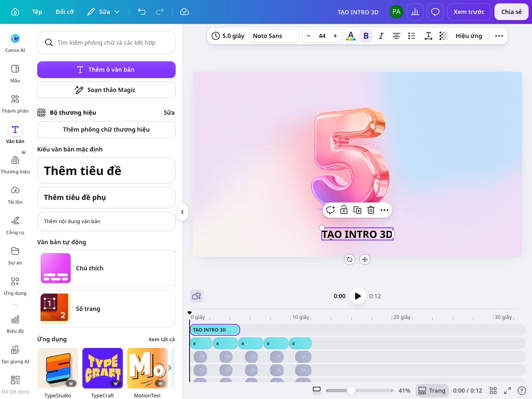
Task: Increase font size with plus
Action: [x=335, y=36]
